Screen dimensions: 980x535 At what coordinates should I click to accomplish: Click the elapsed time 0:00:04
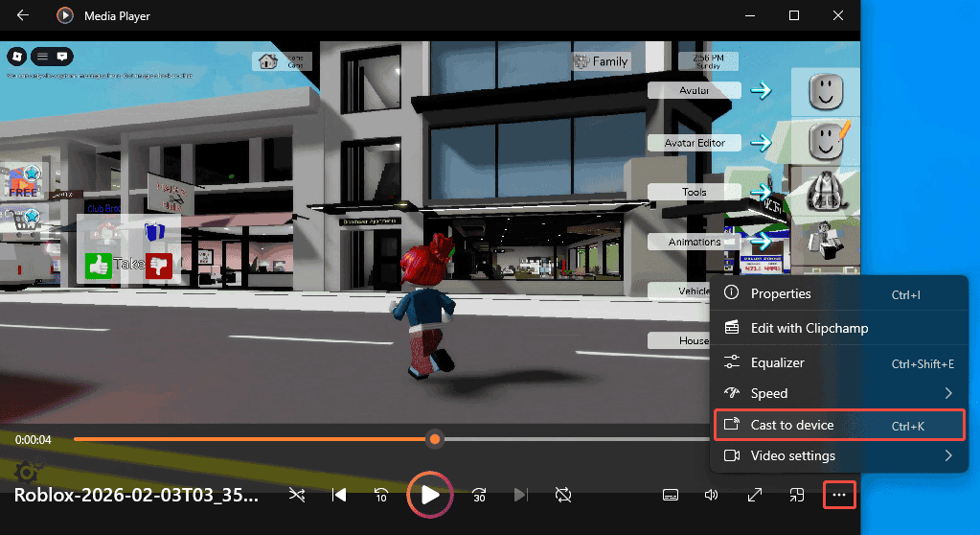34,440
